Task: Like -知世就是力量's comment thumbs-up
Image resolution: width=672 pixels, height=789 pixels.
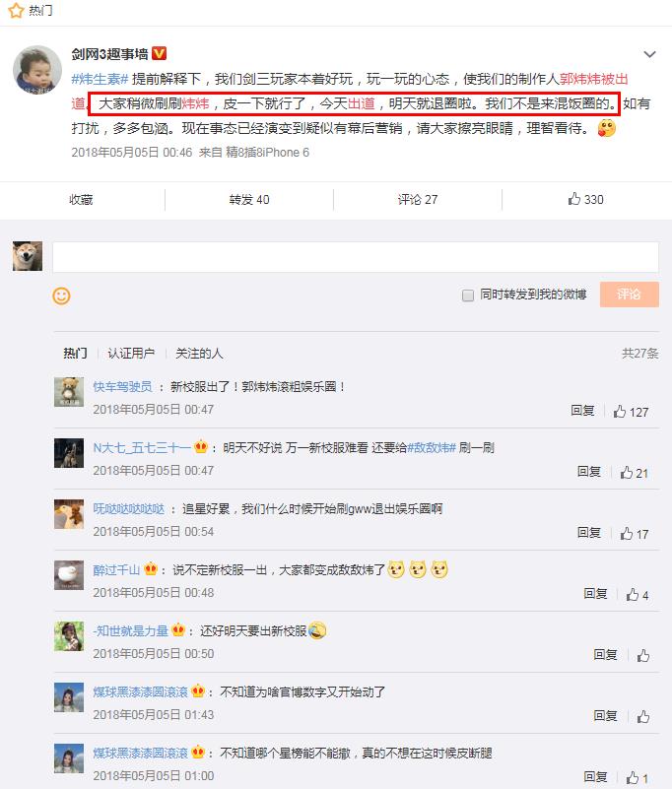Action: tap(642, 656)
